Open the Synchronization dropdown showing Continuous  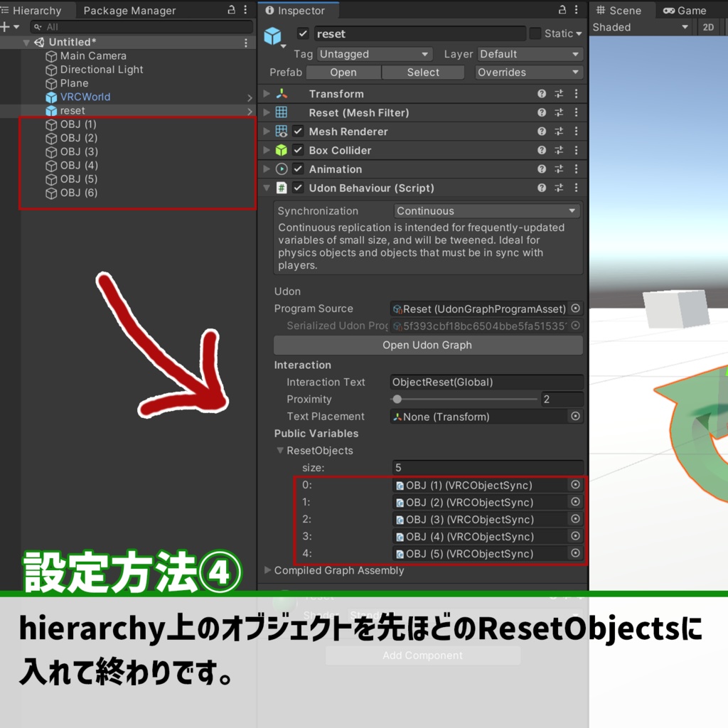pos(487,210)
